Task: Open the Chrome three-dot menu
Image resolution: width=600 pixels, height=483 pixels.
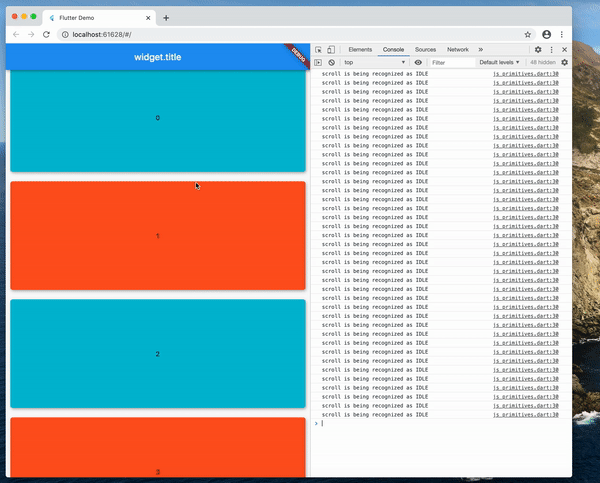Action: click(x=562, y=34)
